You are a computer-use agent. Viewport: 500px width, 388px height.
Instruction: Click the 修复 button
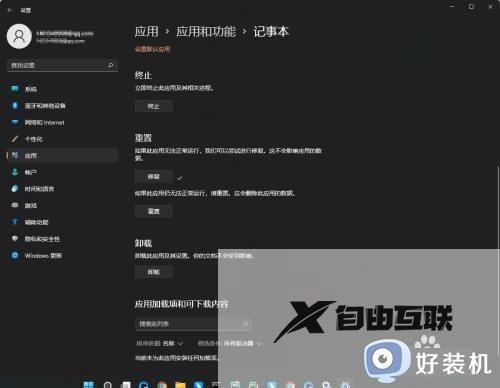point(154,177)
